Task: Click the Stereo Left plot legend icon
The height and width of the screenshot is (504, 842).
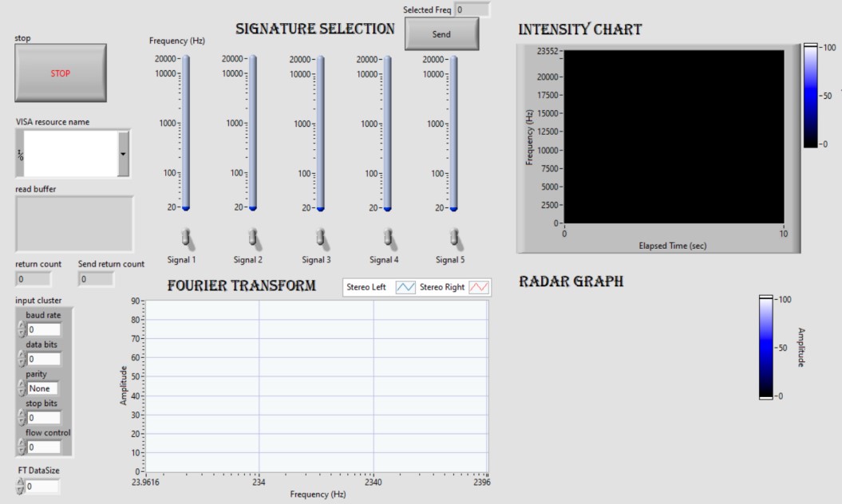Action: pyautogui.click(x=405, y=287)
